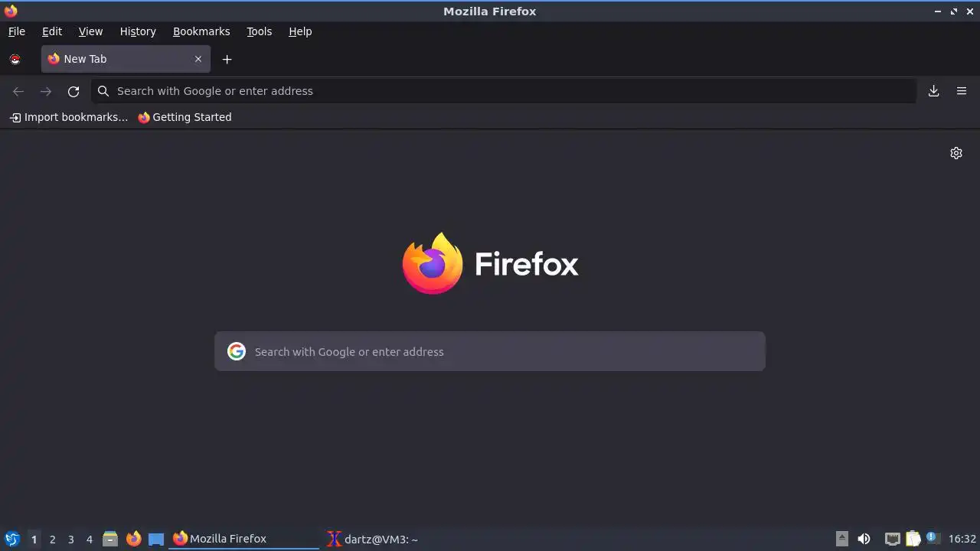Open the Tools menu
This screenshot has width=980, height=551.
[x=259, y=31]
